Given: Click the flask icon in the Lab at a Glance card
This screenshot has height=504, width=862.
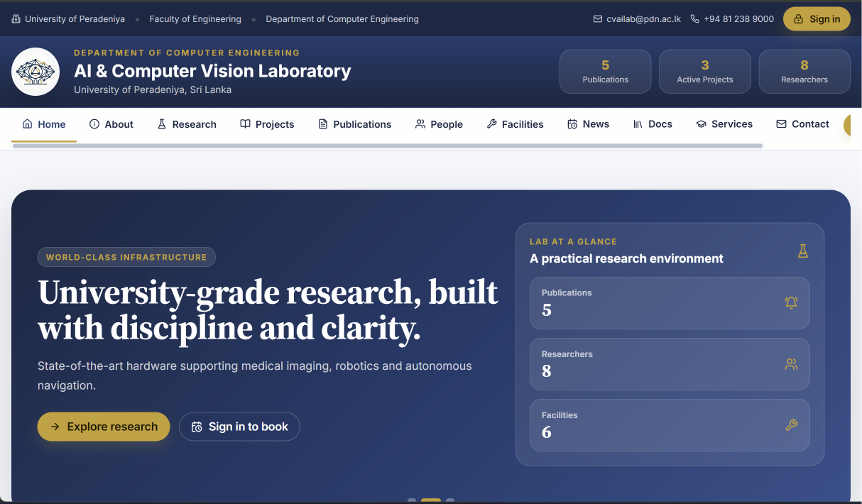Looking at the screenshot, I should (803, 251).
